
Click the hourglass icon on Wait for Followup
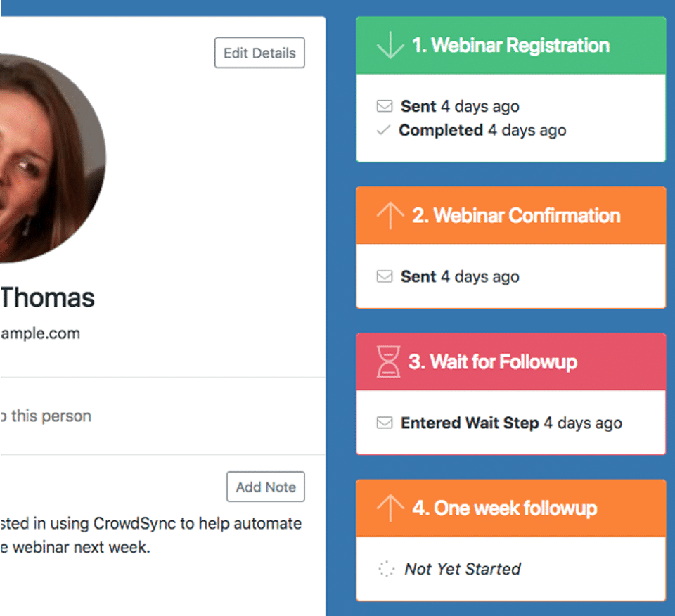point(389,362)
